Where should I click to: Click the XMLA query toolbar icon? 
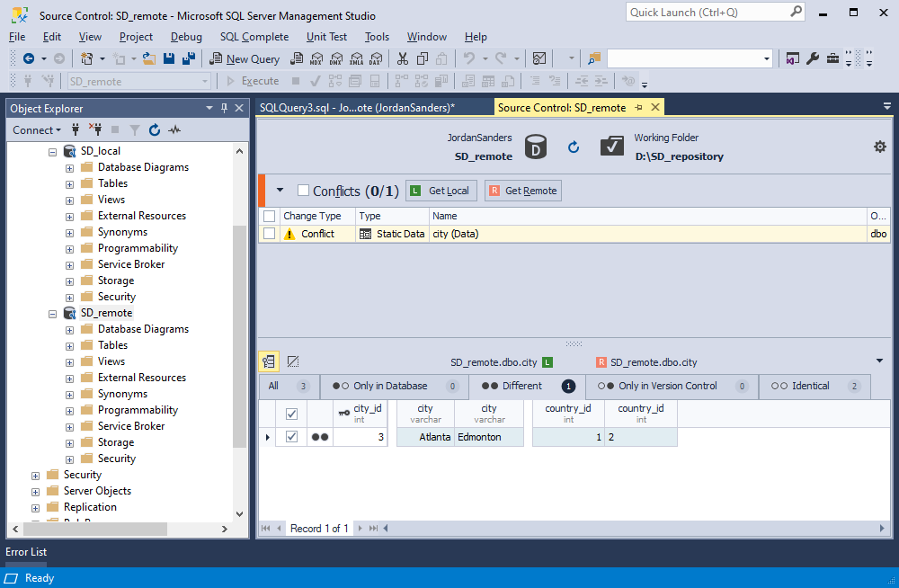356,58
